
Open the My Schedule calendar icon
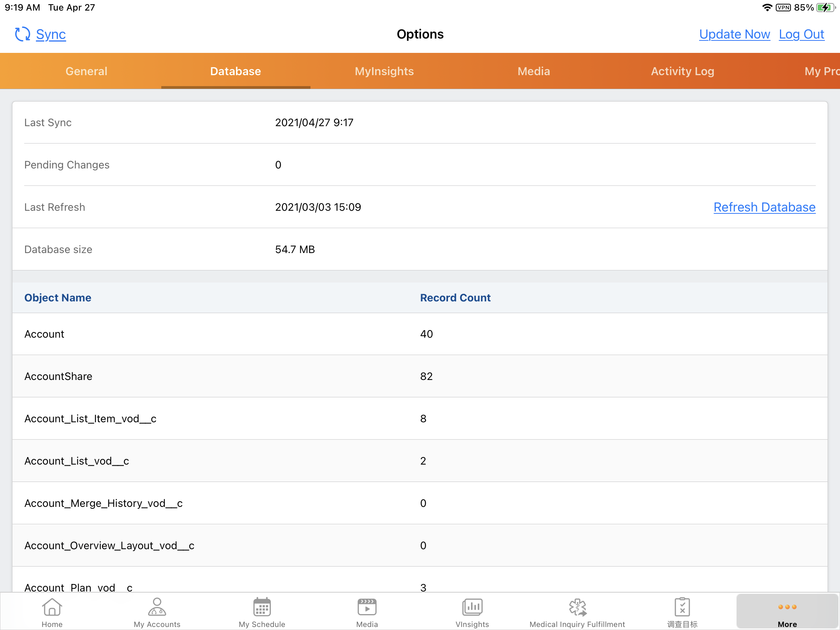tap(262, 607)
